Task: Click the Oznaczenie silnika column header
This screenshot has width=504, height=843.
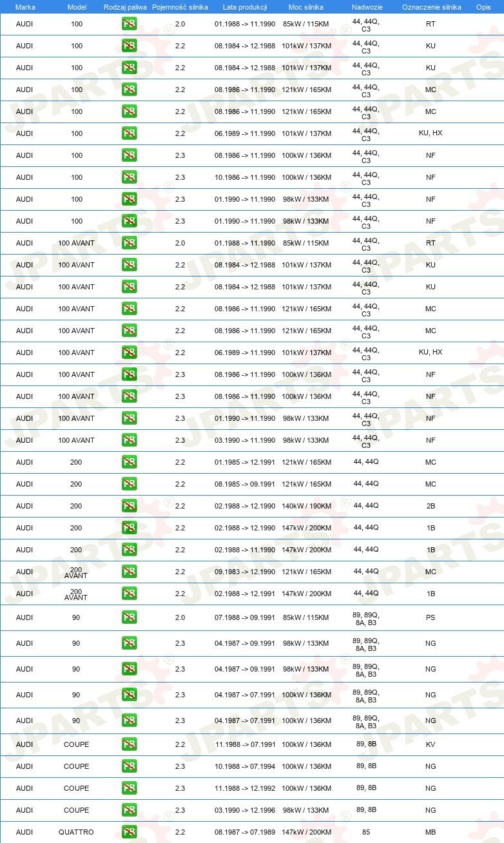Action: (x=431, y=6)
